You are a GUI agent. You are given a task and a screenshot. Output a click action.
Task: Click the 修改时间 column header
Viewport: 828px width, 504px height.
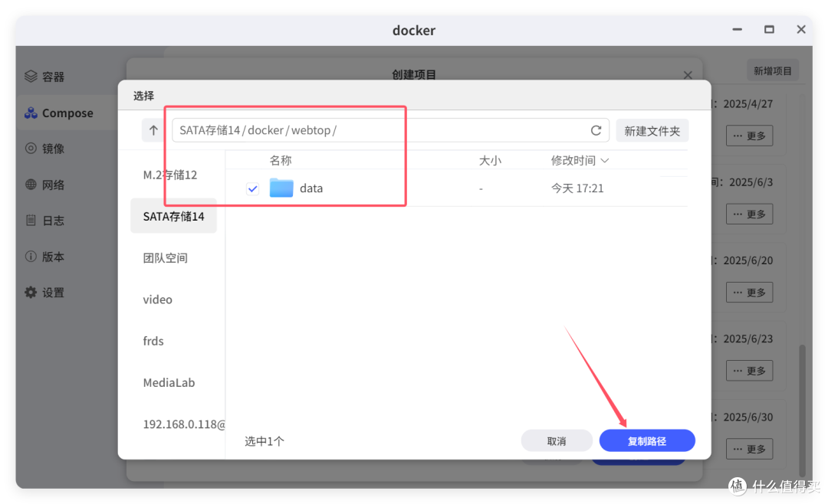click(x=573, y=160)
